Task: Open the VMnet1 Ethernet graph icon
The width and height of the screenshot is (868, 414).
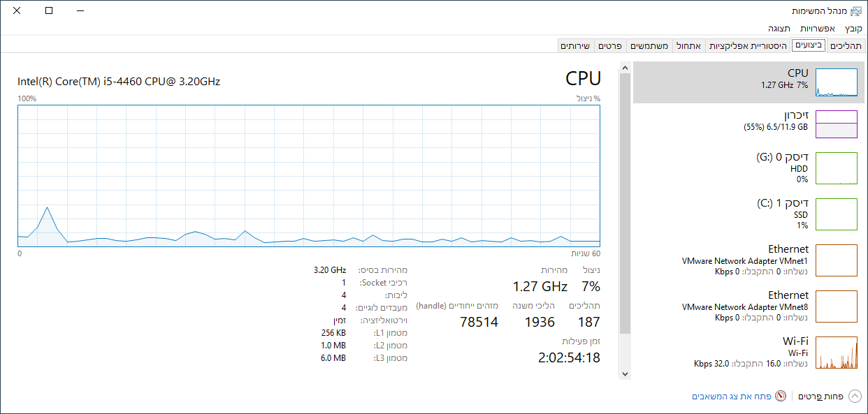Action: pyautogui.click(x=837, y=260)
